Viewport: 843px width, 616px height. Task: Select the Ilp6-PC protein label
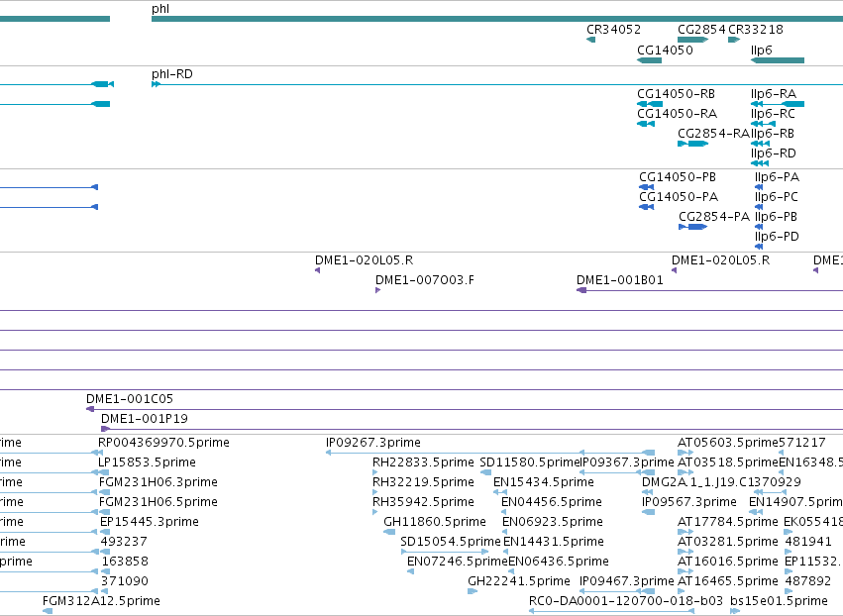[777, 197]
